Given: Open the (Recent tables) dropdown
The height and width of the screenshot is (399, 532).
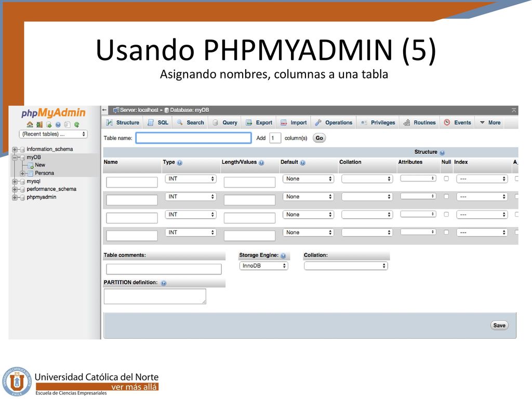Looking at the screenshot, I should point(54,134).
